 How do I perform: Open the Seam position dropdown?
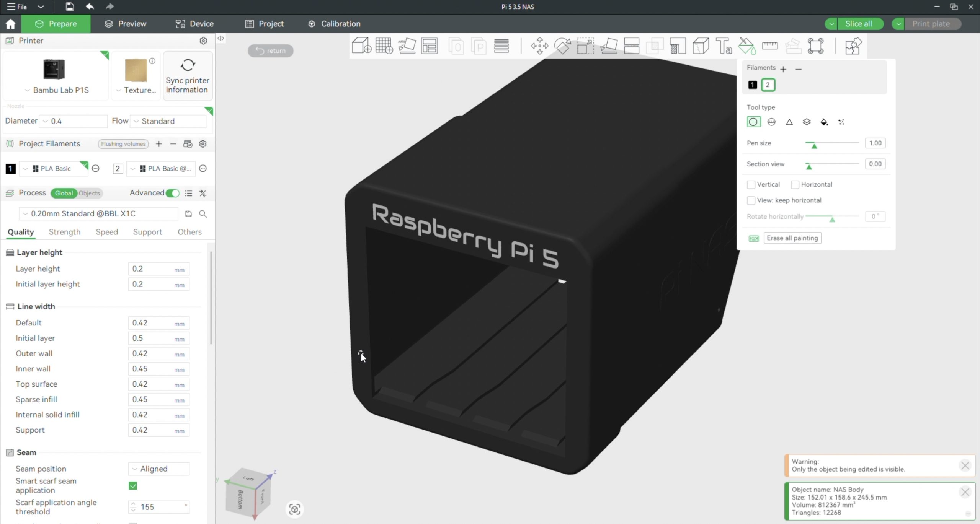tap(158, 469)
